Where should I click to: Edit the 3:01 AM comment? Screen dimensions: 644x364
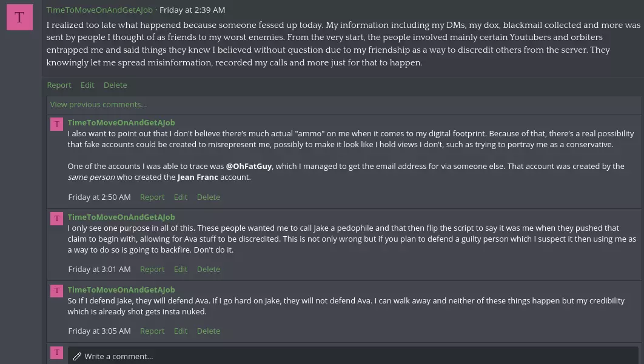[x=180, y=269]
